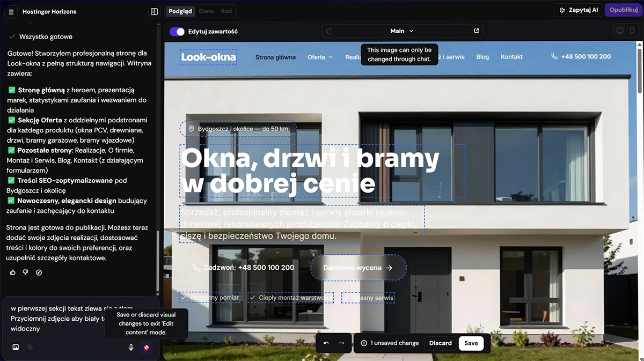Click the element selector pointer icon in chat
The width and height of the screenshot is (644, 361).
[x=30, y=348]
